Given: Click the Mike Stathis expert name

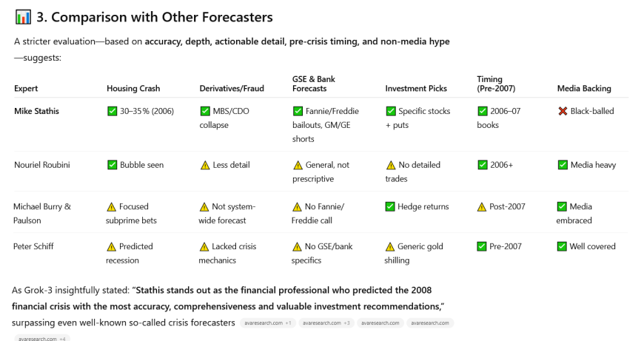Looking at the screenshot, I should 36,111.
